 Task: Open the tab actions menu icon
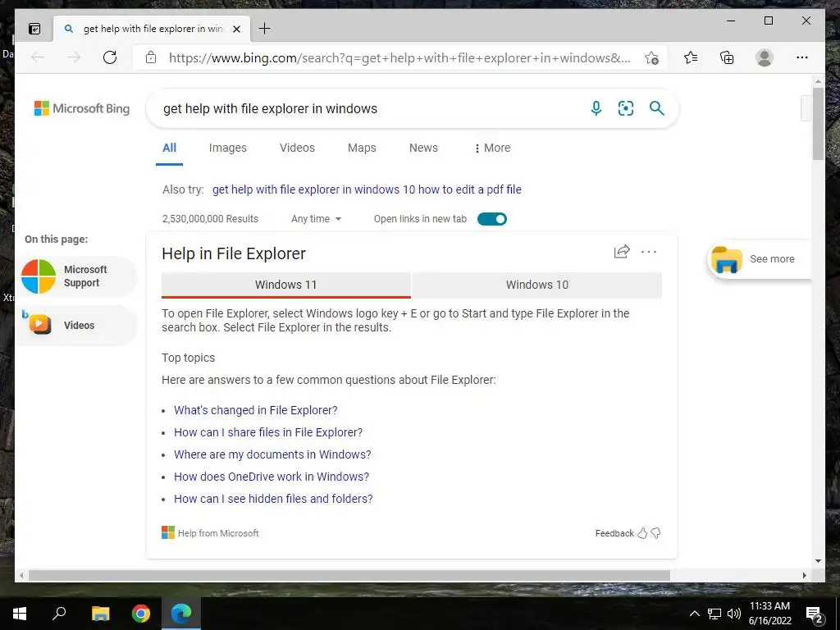point(34,29)
